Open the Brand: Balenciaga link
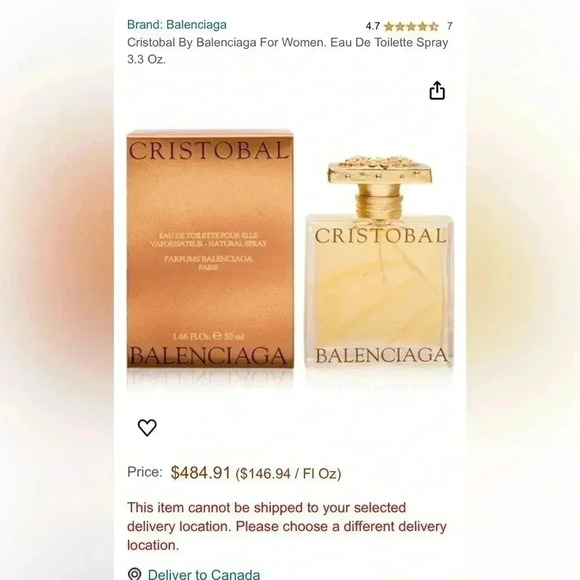580x580 pixels. (177, 25)
